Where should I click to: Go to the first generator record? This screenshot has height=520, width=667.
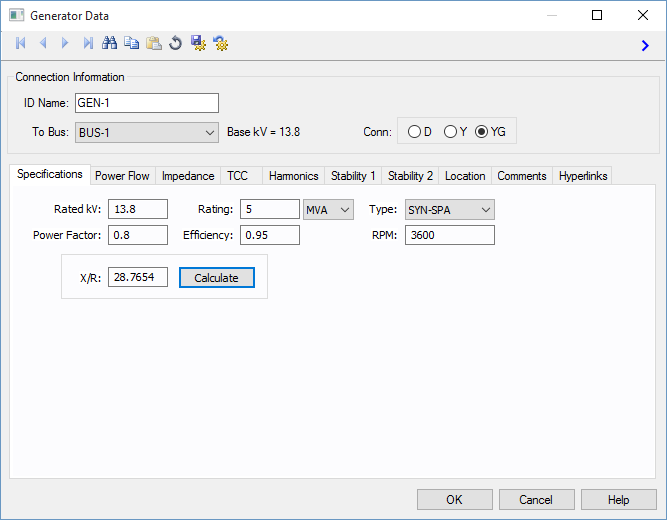tap(21, 43)
